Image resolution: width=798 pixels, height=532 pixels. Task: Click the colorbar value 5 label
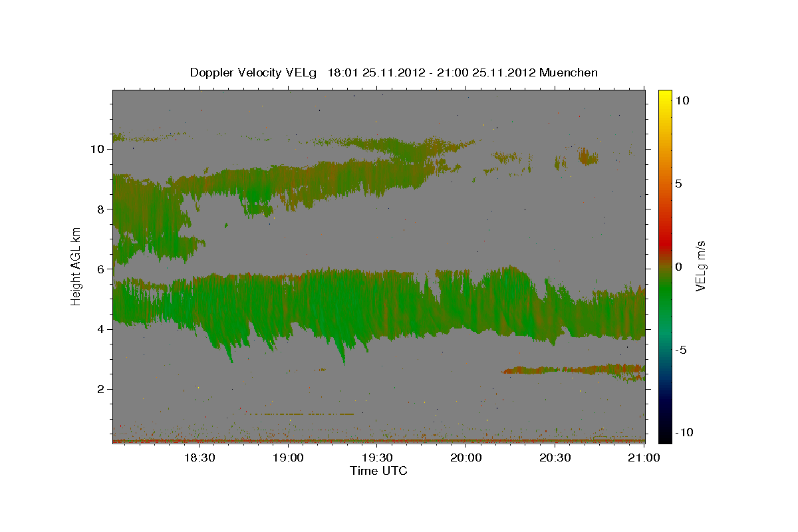[x=679, y=184]
